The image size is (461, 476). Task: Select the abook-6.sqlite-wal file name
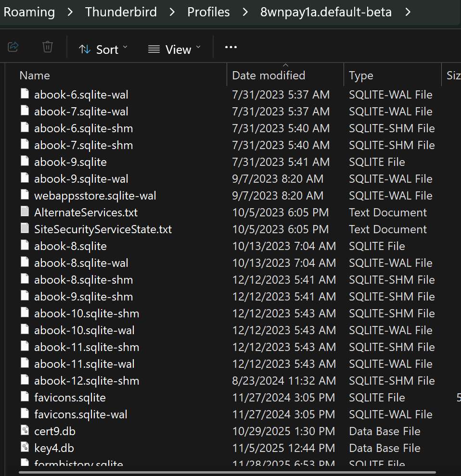tap(81, 95)
